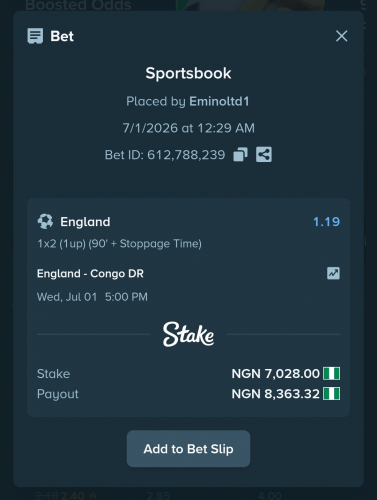Click the bet receipt icon
The image size is (377, 500).
point(35,36)
